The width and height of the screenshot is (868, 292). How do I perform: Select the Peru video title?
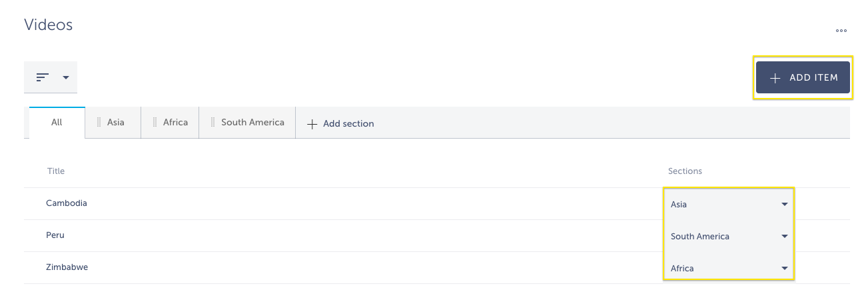coord(55,235)
